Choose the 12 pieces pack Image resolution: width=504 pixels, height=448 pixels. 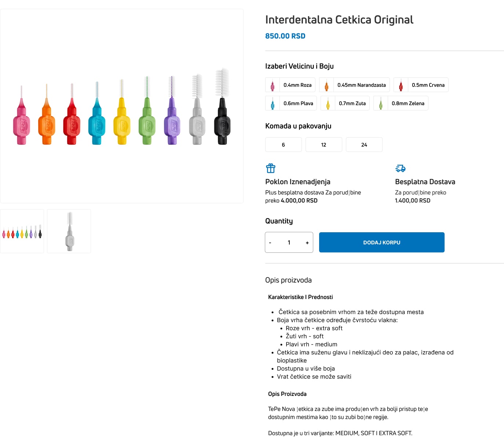[x=324, y=145]
